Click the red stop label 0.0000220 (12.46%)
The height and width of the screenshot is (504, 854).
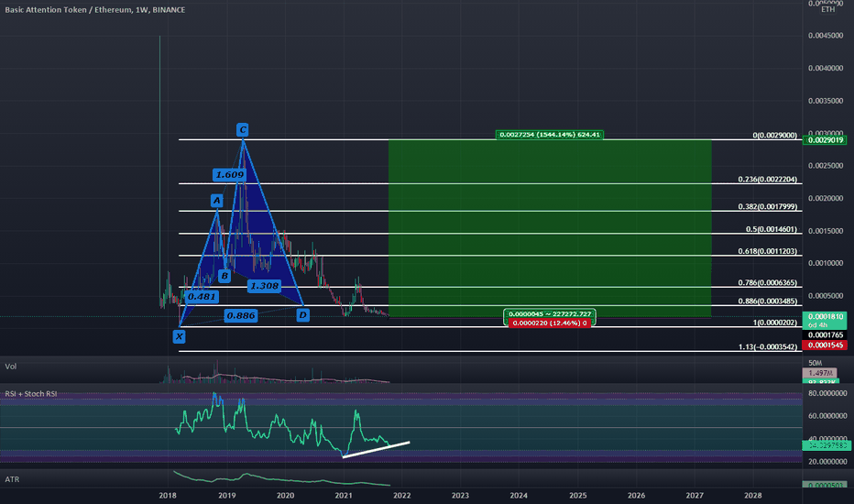(x=550, y=323)
